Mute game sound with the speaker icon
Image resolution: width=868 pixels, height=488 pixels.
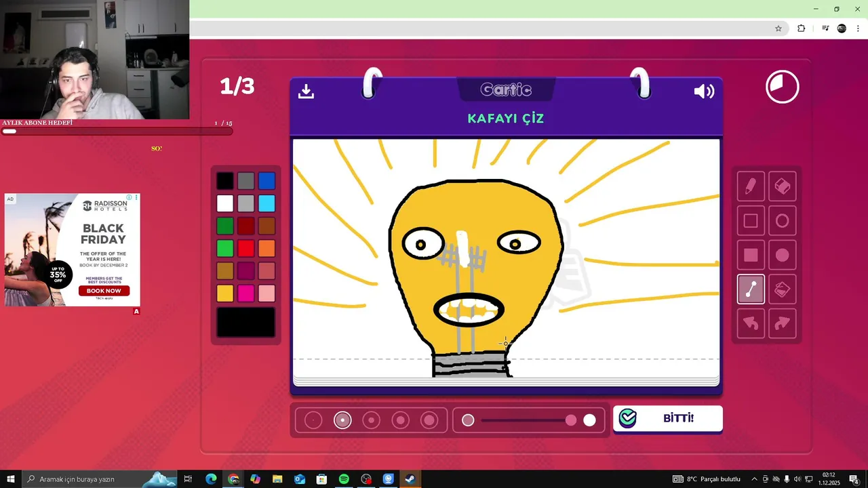704,91
